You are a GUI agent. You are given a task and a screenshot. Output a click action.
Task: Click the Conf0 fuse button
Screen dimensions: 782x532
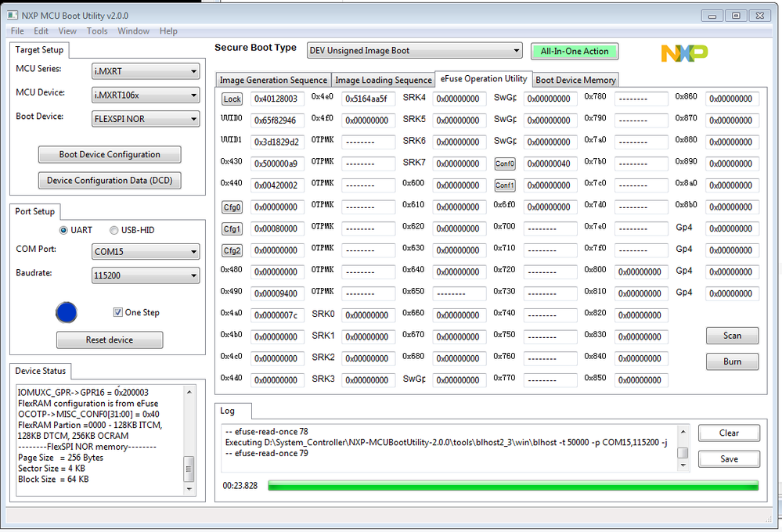coord(505,164)
